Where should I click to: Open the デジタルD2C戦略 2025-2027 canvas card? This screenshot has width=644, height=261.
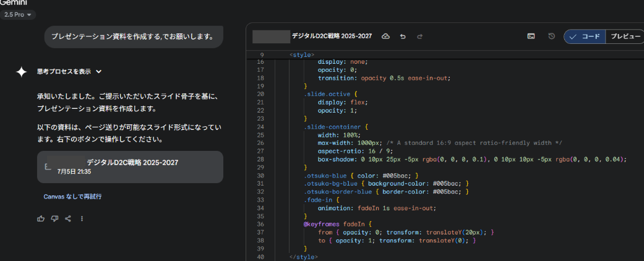(x=130, y=167)
